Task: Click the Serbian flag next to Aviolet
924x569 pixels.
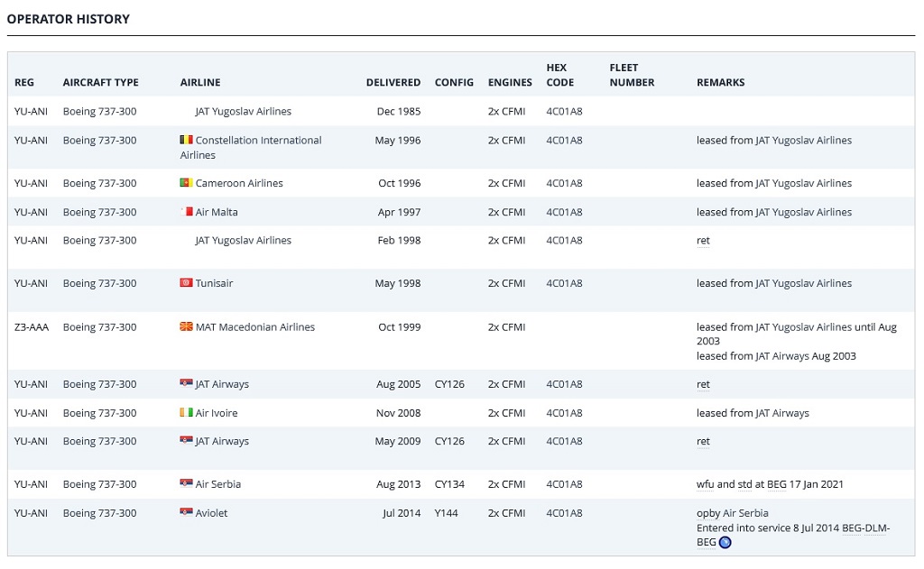Action: click(x=186, y=512)
